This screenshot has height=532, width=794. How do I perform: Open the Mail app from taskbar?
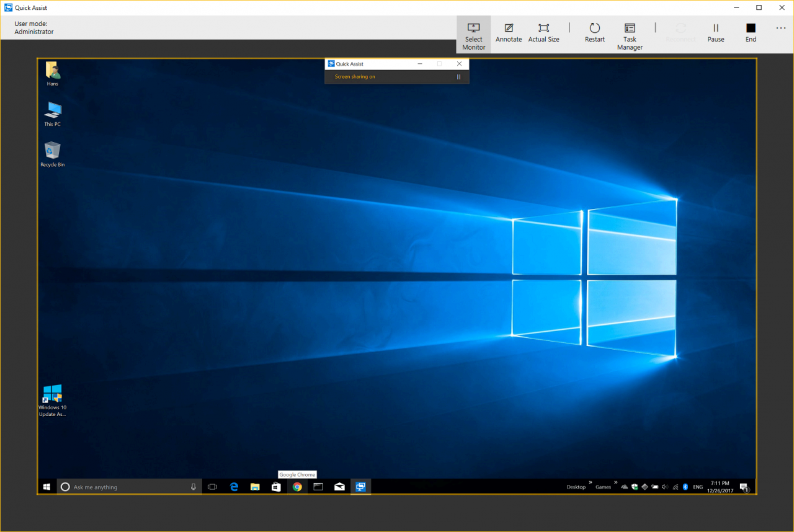click(x=339, y=487)
